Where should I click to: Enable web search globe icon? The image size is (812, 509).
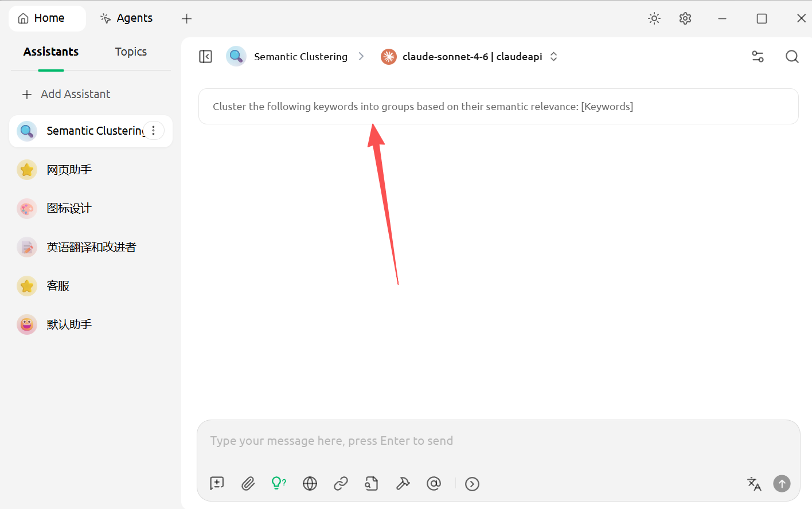point(310,484)
